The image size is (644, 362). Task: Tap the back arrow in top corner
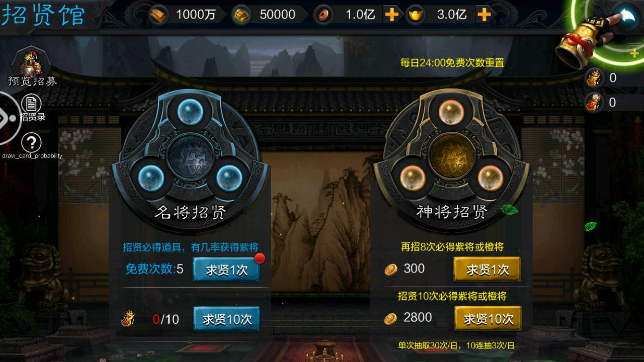click(625, 15)
